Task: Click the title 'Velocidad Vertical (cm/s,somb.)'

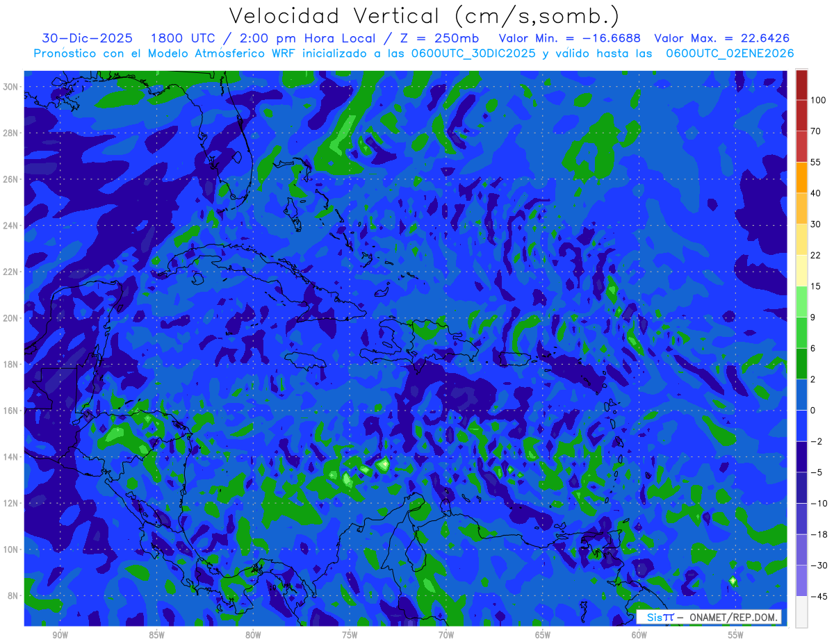Action: click(424, 16)
